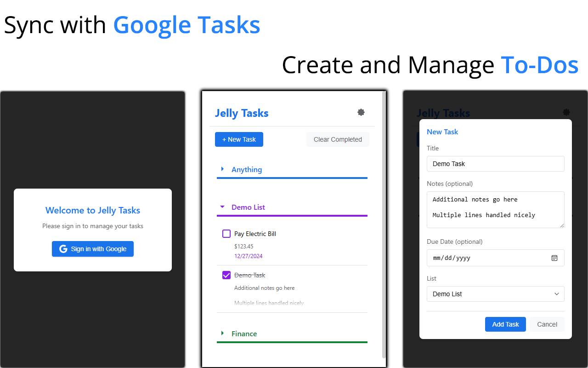
Task: Click the dimmed gear icon behind New Task dialog
Action: (x=566, y=112)
